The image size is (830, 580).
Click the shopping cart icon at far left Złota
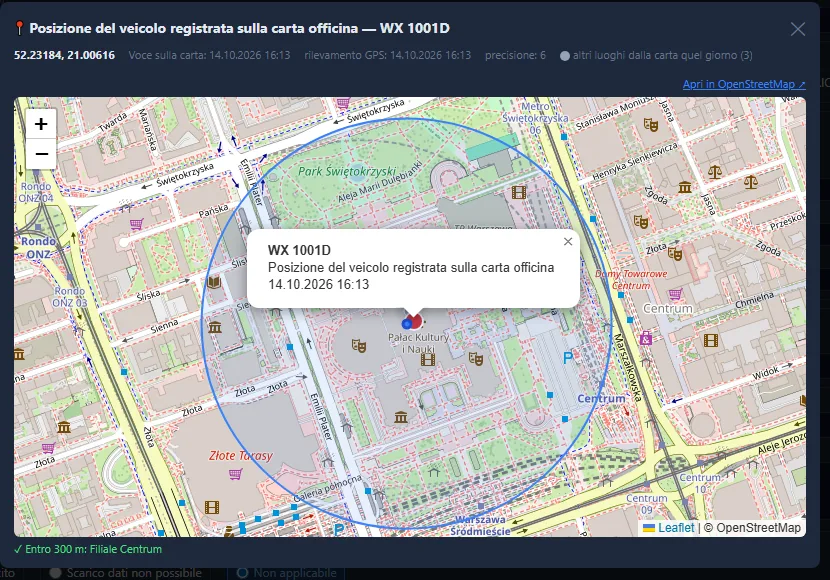point(48,449)
